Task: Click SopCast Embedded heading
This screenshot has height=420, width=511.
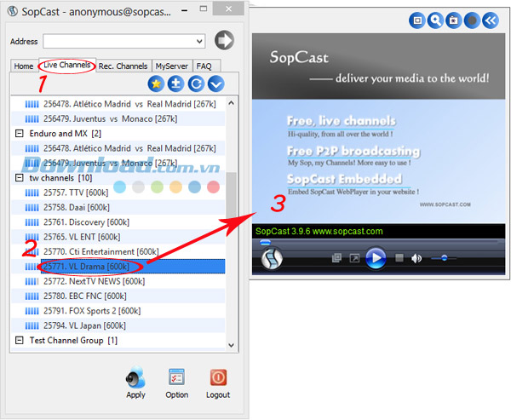Action: (x=344, y=179)
